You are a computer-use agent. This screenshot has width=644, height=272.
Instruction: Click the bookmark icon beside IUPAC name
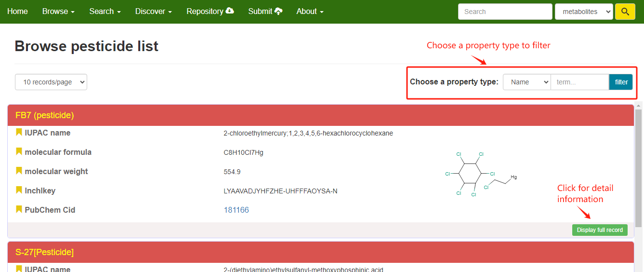[x=19, y=132]
